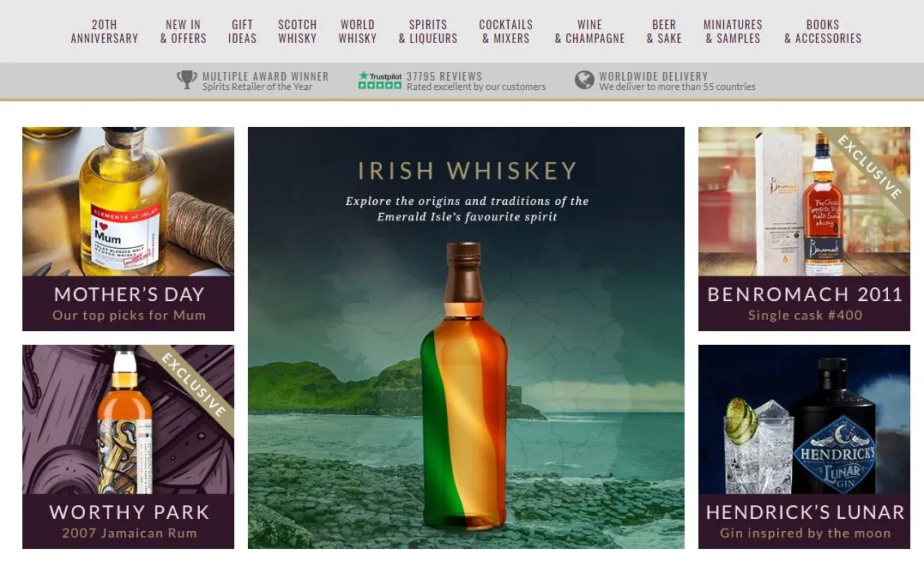Open Hendrick's Lunar banner title
Viewport: 924px width, 561px height.
coord(805,512)
